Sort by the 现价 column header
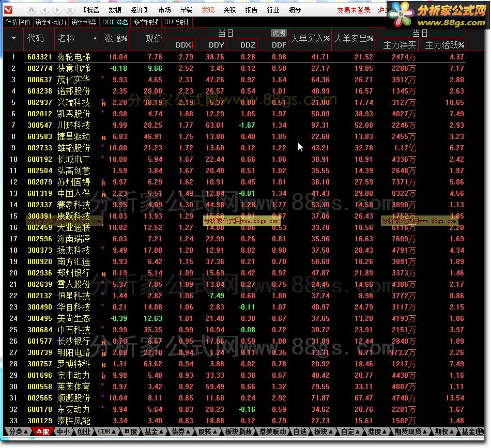The width and height of the screenshot is (491, 448). click(x=154, y=38)
